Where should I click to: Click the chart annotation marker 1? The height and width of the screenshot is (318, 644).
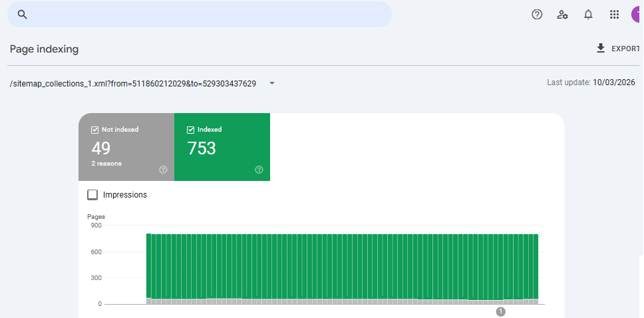(x=501, y=311)
